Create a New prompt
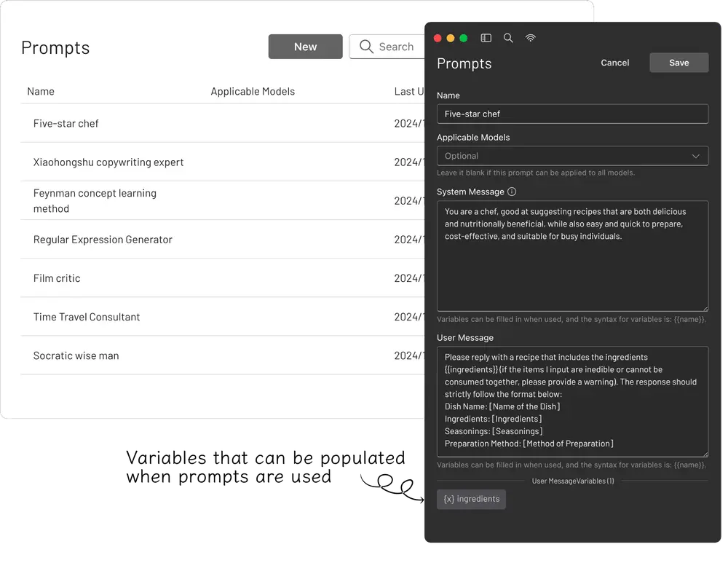The width and height of the screenshot is (728, 563). [305, 47]
